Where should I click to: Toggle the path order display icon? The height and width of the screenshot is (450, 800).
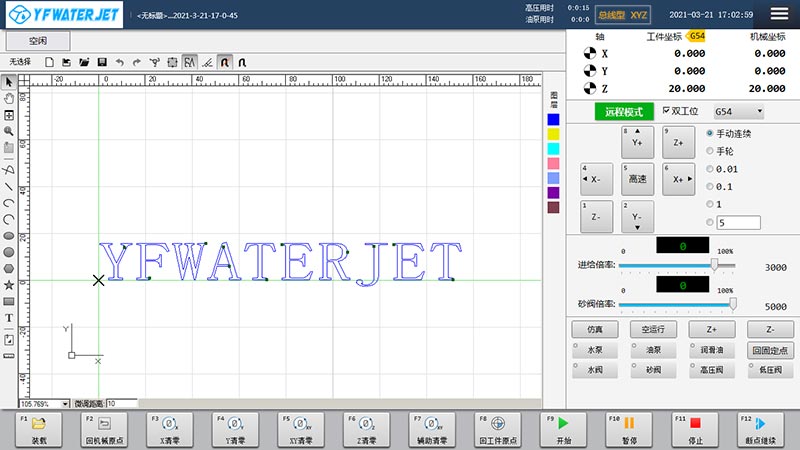click(x=190, y=62)
